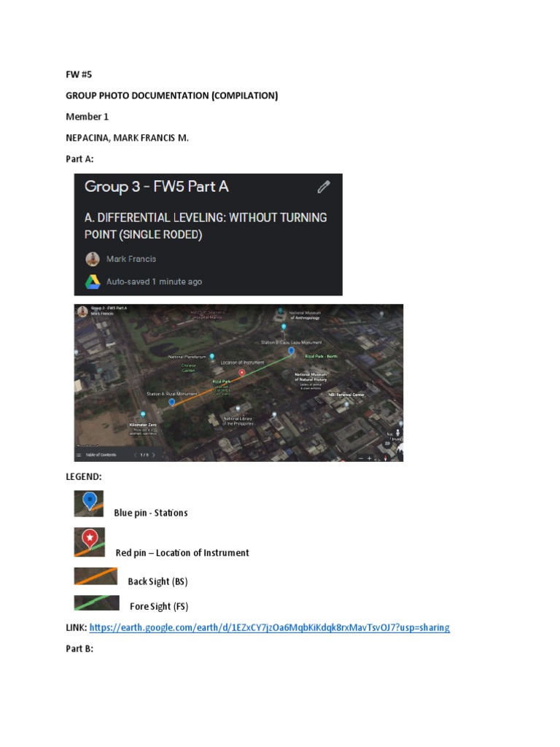Select the blue Station A Rizal Monument pin
This screenshot has width=560, height=747.
tap(172, 403)
